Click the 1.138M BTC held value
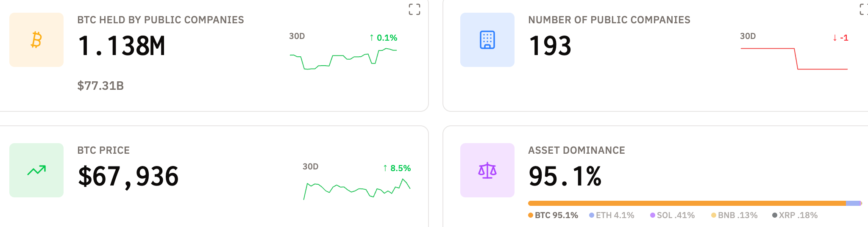 [121, 46]
